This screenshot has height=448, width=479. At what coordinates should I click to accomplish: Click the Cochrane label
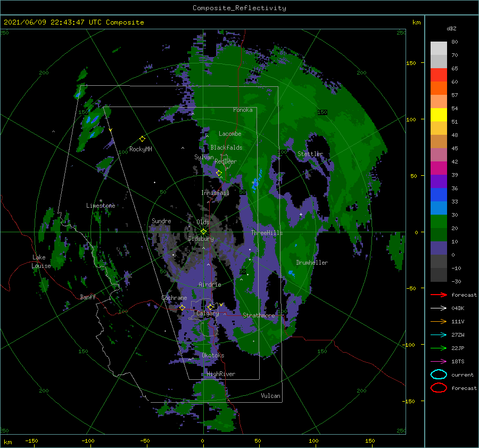(174, 298)
